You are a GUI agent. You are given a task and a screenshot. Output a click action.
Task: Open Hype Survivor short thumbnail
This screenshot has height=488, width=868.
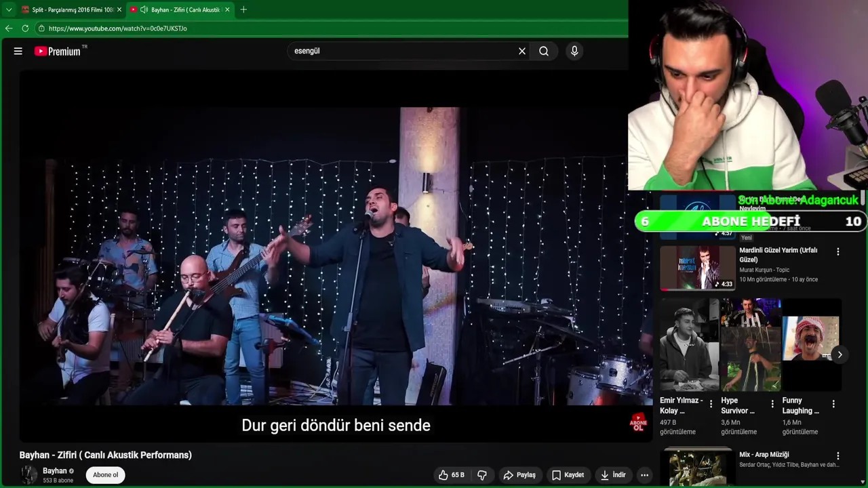[x=751, y=346]
